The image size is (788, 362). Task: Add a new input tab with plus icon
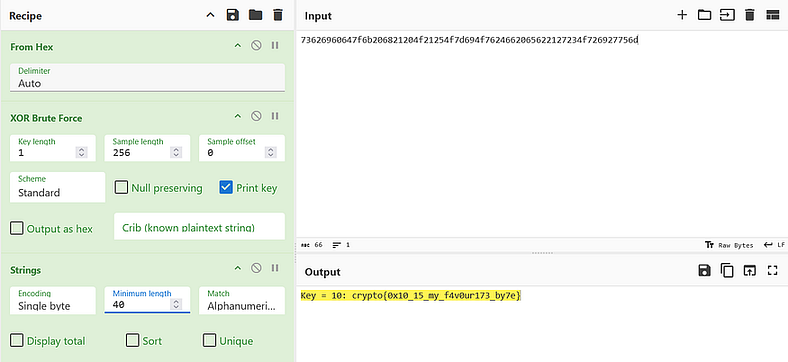click(682, 15)
